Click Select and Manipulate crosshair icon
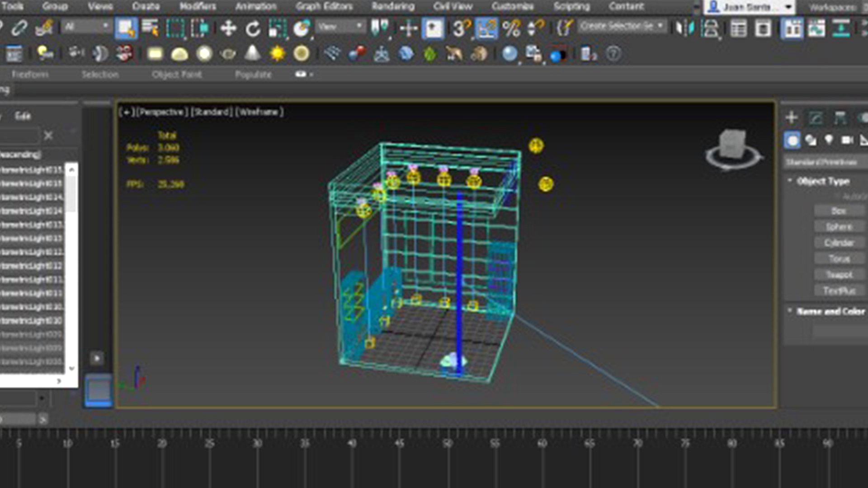The width and height of the screenshot is (868, 488). pyautogui.click(x=409, y=28)
